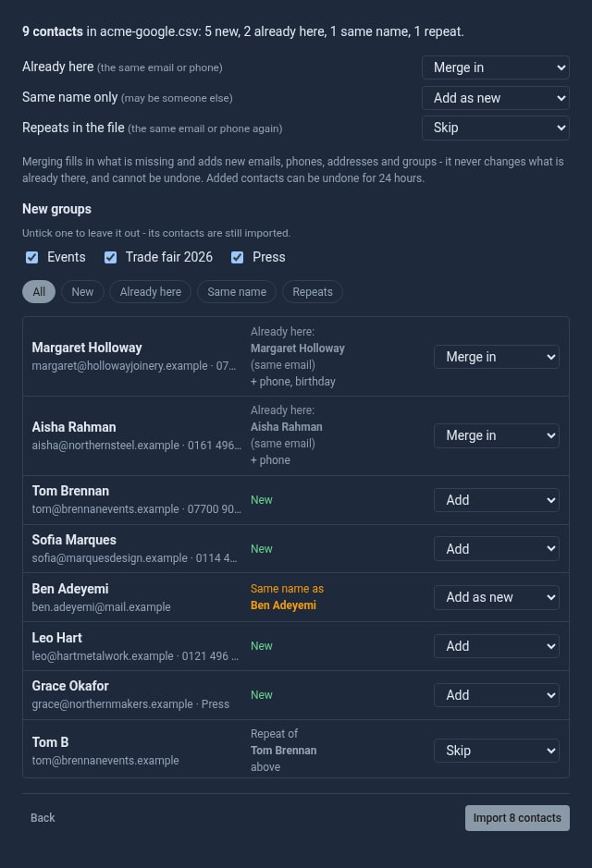This screenshot has width=592, height=868.
Task: Untick the Events group checkbox
Action: [x=32, y=257]
